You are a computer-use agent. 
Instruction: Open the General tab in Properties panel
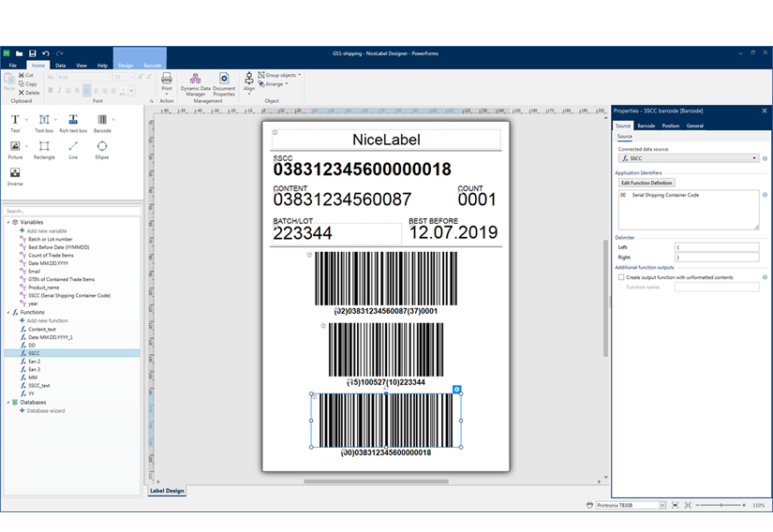(x=694, y=126)
